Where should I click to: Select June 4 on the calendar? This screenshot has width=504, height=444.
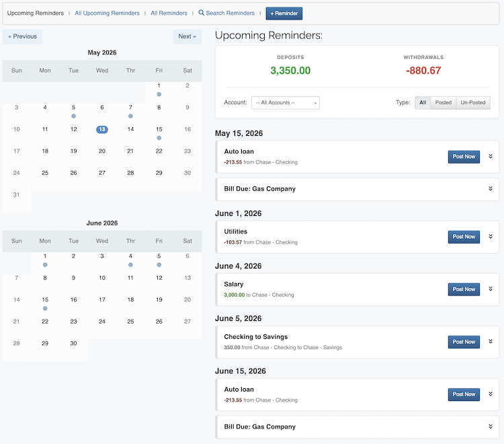(x=130, y=256)
